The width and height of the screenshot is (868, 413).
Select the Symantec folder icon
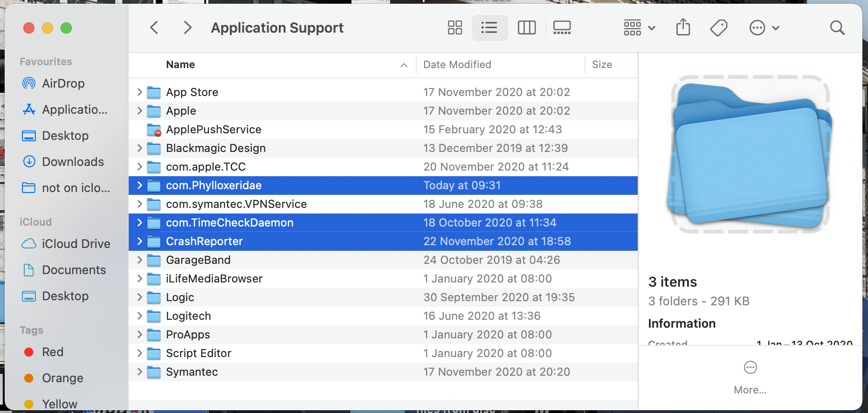pos(154,372)
